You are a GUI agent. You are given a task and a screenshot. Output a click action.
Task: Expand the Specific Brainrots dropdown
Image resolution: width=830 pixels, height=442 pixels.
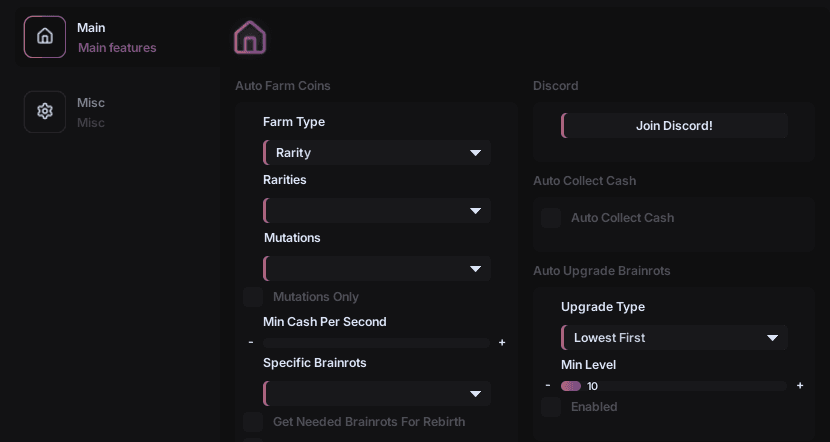tap(377, 394)
